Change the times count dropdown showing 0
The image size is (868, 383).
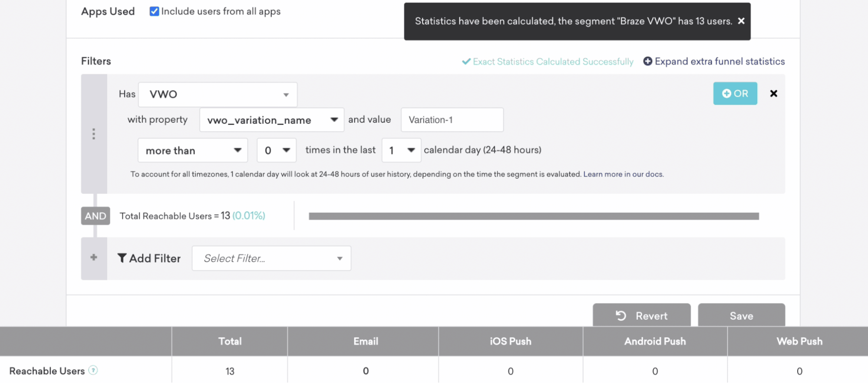[276, 151]
